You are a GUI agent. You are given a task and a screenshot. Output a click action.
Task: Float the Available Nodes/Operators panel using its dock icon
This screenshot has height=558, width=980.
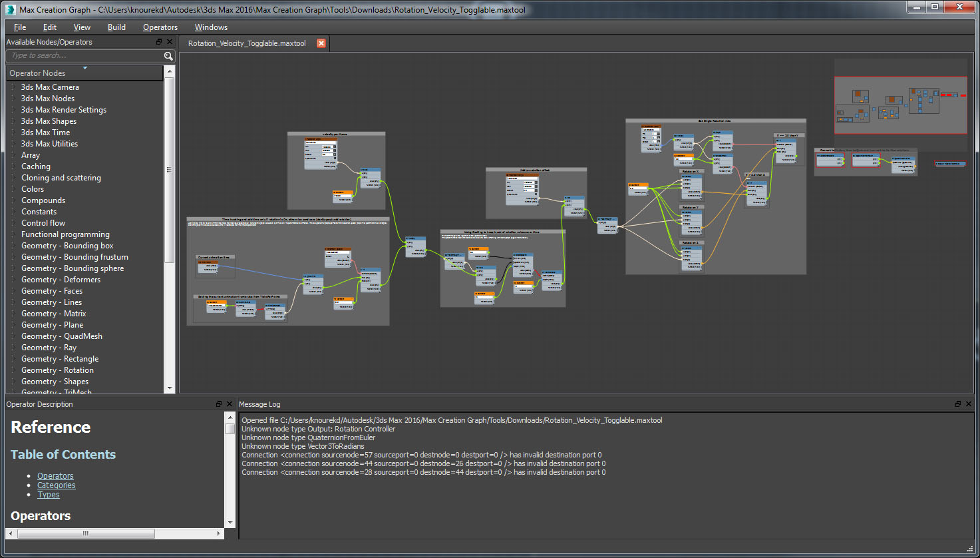point(158,41)
